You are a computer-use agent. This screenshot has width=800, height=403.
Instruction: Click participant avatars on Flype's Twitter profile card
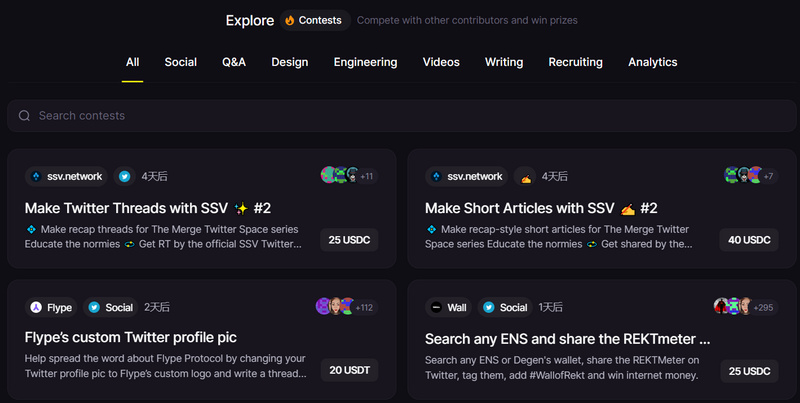[334, 307]
